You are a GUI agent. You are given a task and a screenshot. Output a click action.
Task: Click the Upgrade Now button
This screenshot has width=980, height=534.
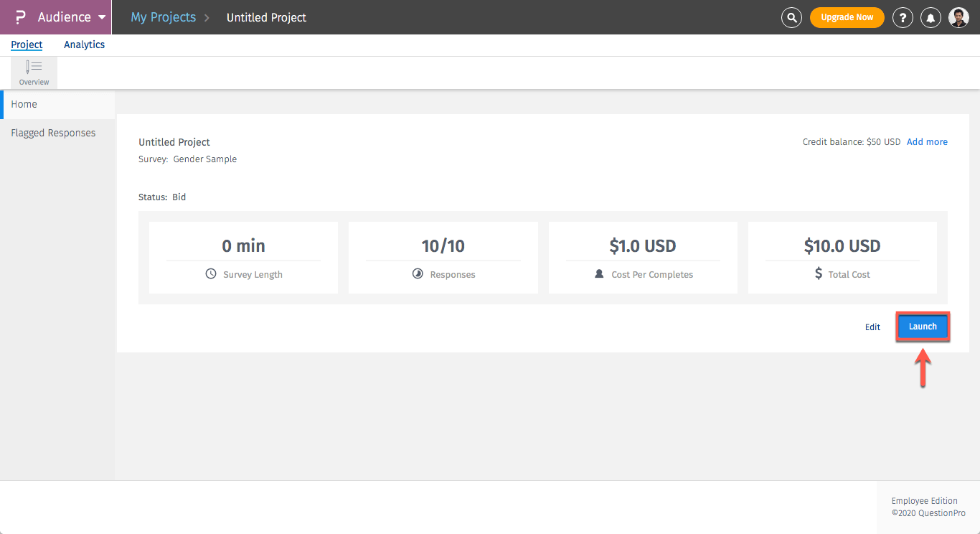pos(847,17)
